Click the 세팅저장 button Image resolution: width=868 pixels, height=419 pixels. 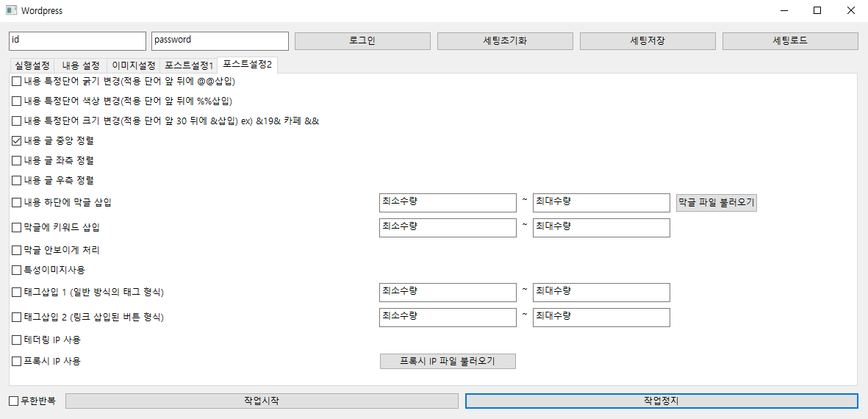click(x=648, y=41)
